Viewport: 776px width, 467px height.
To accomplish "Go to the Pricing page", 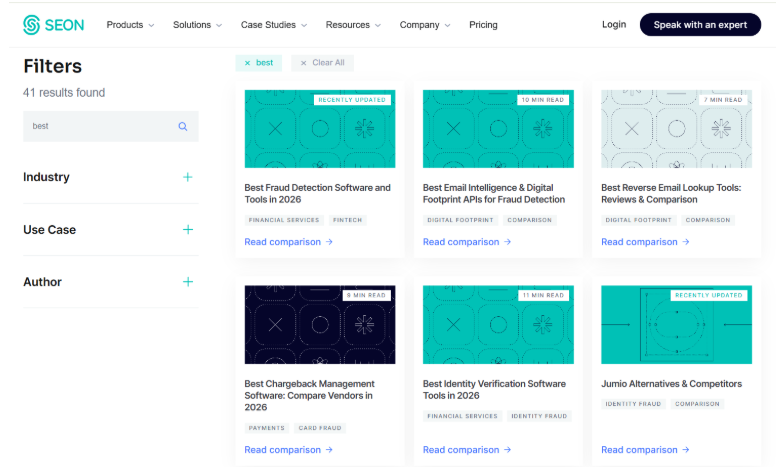I will [x=483, y=25].
